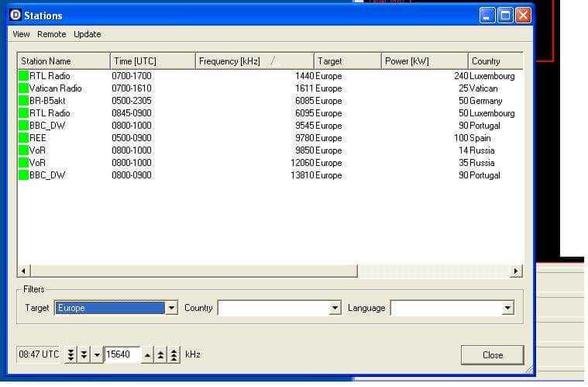Select the Vatican Radio station name

[56, 88]
